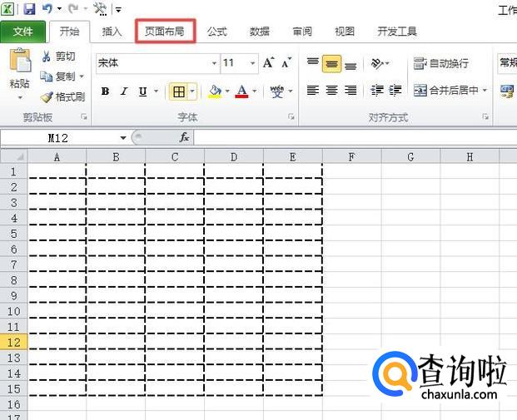
Task: Click into the formula bar field
Action: 355,137
